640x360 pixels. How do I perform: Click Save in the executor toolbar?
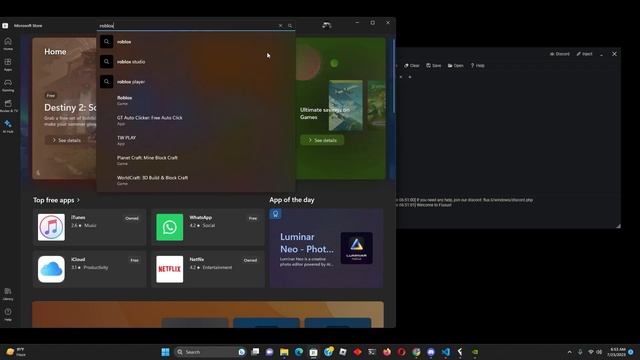[433, 65]
